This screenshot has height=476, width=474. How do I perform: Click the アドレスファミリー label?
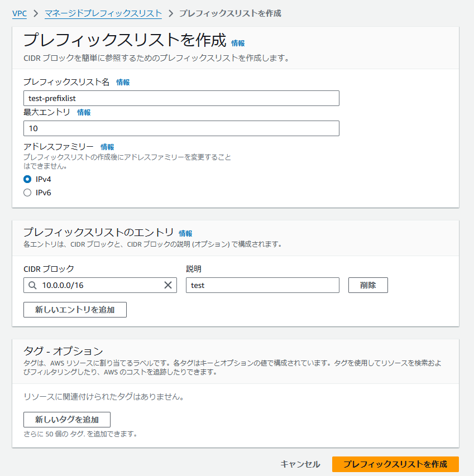[59, 147]
